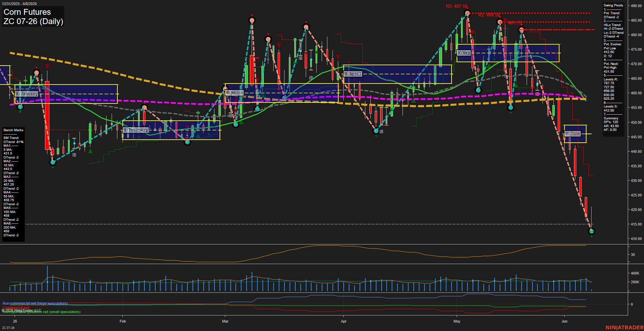Click the Apr date axis label

tap(344, 321)
